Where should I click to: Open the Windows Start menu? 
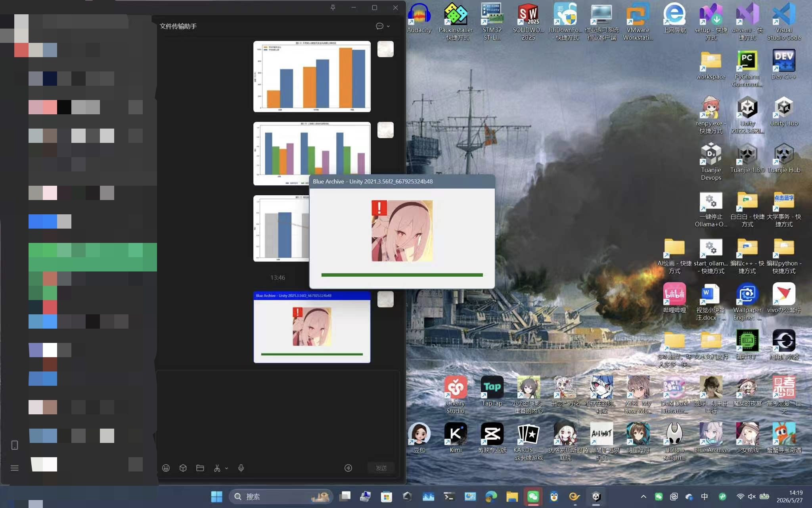click(216, 496)
